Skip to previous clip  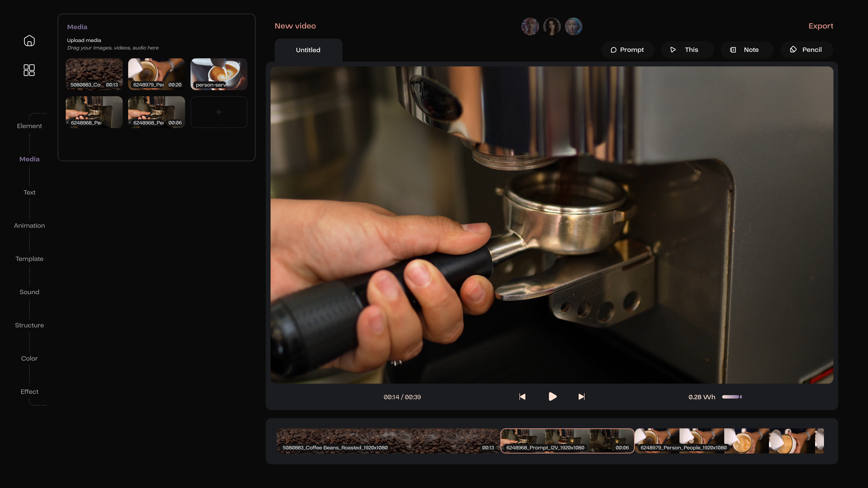(522, 397)
